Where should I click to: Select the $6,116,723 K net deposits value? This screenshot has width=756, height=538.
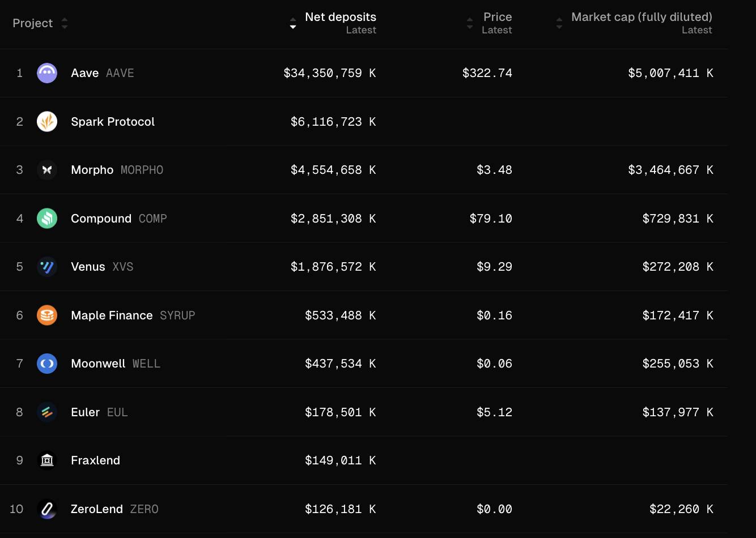pos(333,122)
